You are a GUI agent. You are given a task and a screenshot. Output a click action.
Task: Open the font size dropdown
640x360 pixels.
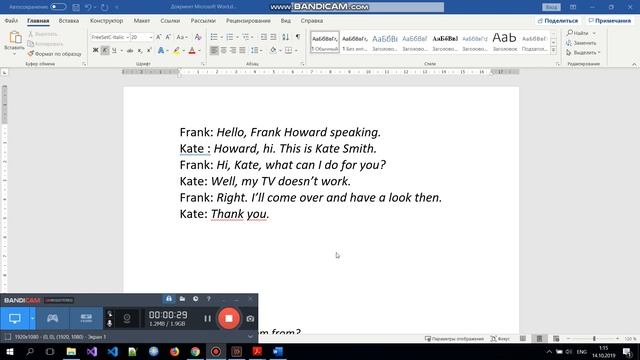pyautogui.click(x=151, y=37)
